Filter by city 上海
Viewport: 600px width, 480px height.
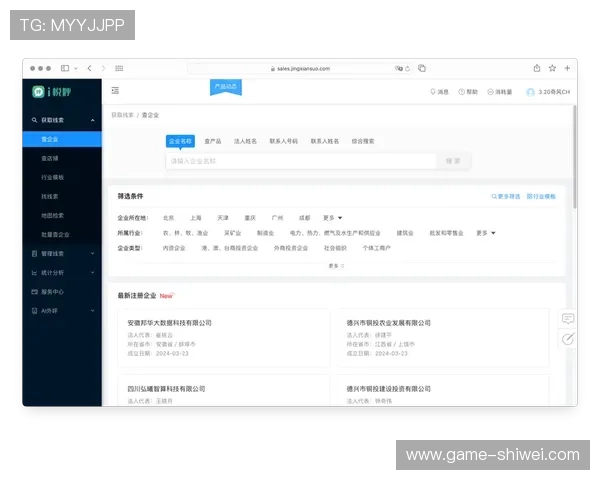pyautogui.click(x=196, y=218)
